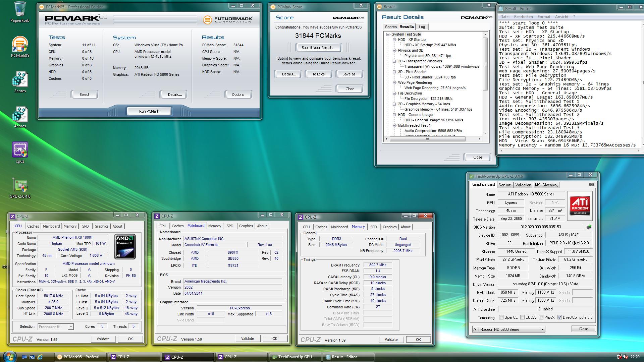This screenshot has width=644, height=362.
Task: Click the Run PCMark button
Action: 149,111
